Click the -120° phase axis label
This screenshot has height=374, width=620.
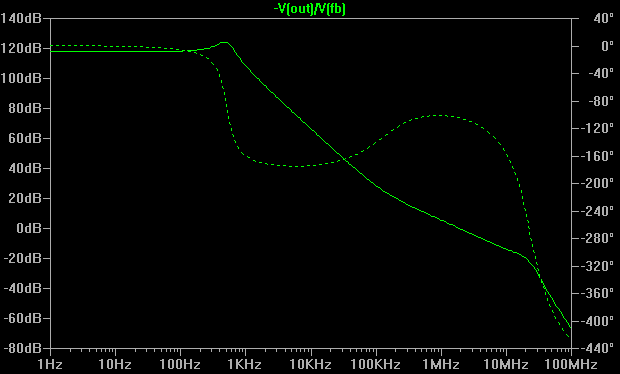(x=596, y=128)
